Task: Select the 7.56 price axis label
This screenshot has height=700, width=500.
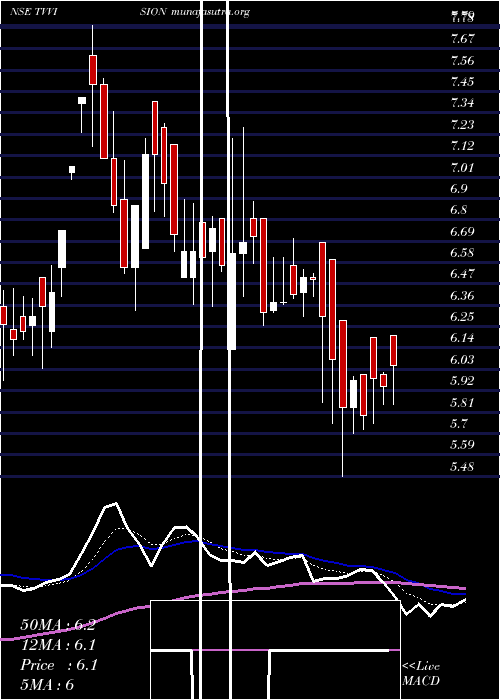Action: coord(462,60)
